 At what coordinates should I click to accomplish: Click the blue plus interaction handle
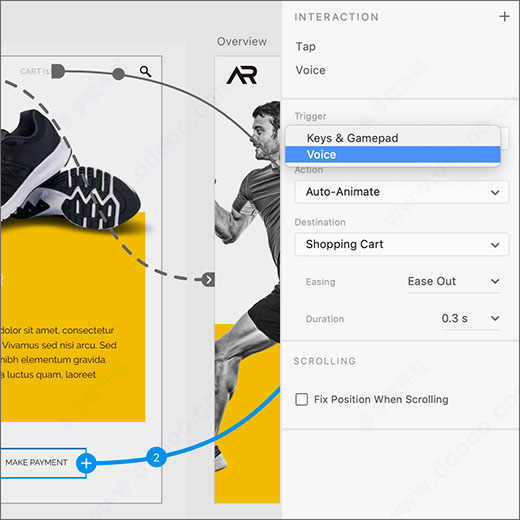[x=86, y=463]
